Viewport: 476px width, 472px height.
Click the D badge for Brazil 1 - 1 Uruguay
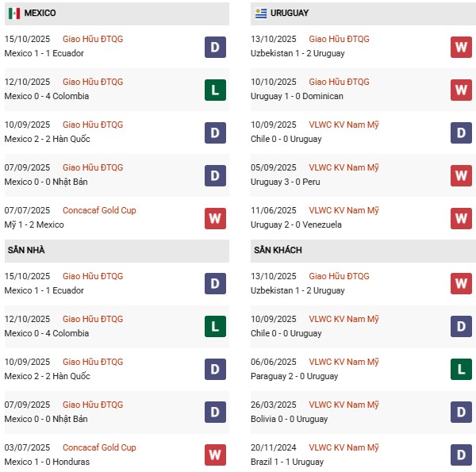tap(462, 455)
